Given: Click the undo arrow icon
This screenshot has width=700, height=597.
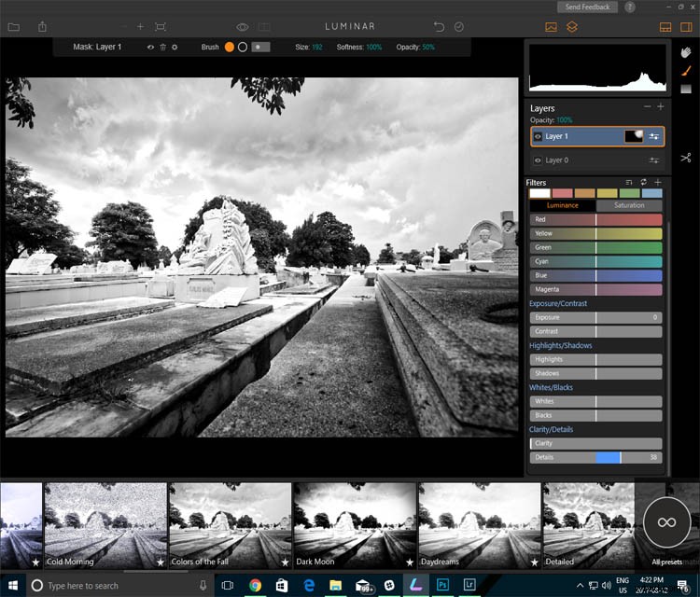Looking at the screenshot, I should point(439,27).
